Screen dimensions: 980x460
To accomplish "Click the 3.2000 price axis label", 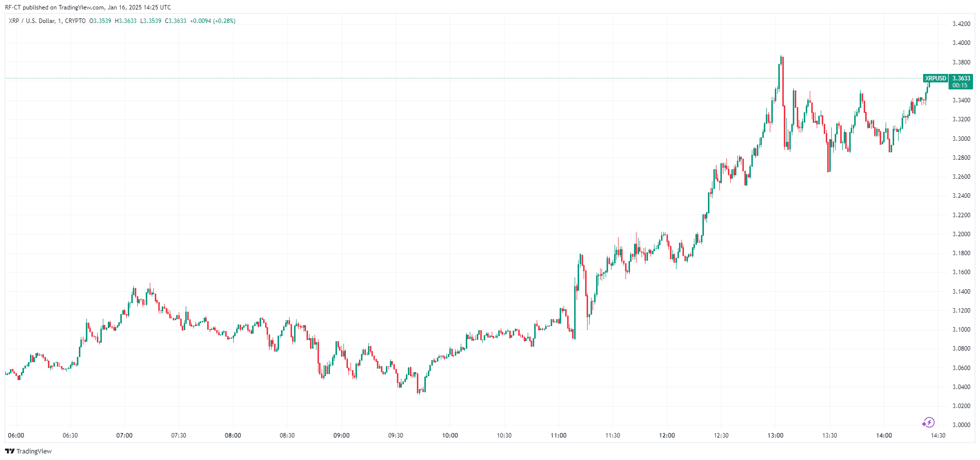I will pos(961,234).
